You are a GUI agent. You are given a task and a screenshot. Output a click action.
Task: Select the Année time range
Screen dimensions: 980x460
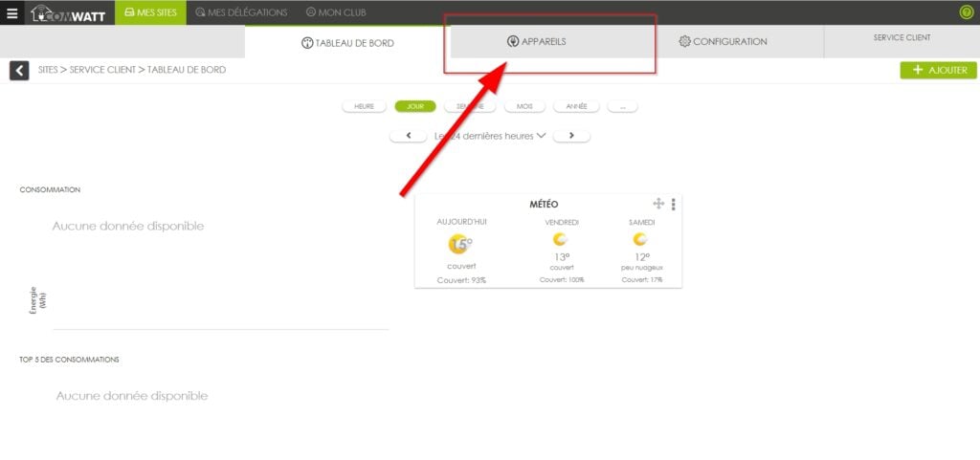[575, 106]
